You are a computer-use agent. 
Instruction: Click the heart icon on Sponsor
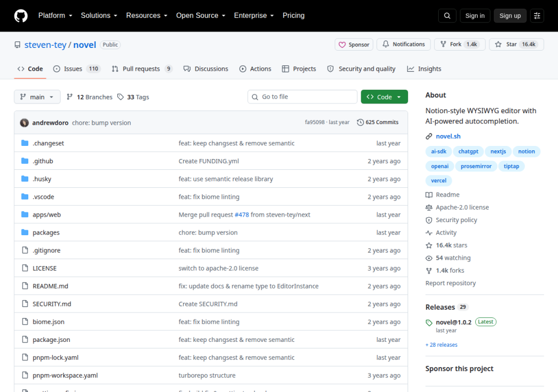click(342, 45)
